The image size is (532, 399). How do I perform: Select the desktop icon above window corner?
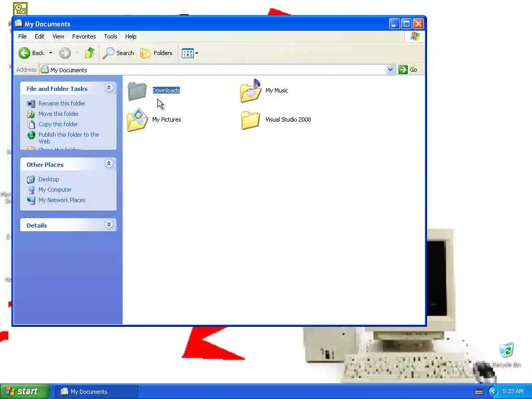[20, 9]
